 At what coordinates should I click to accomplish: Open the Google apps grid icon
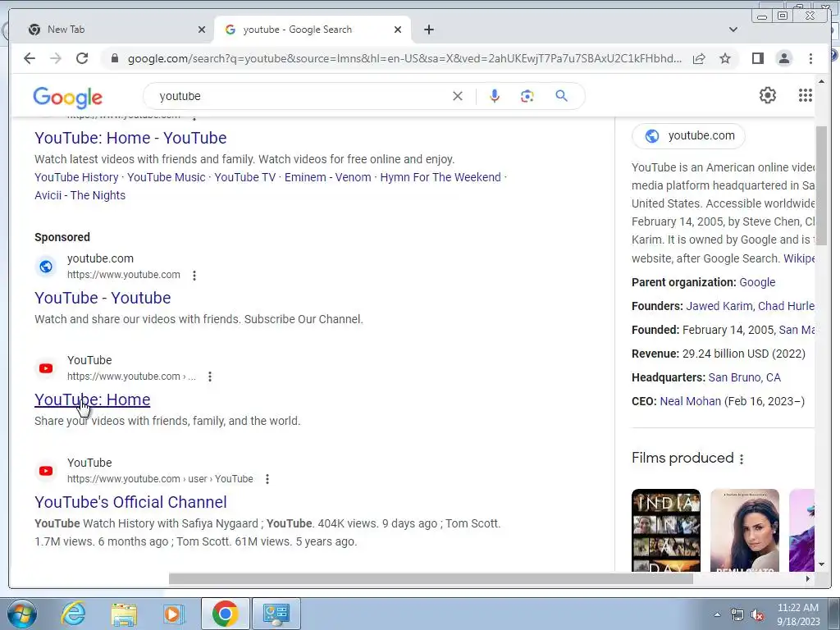pos(806,95)
